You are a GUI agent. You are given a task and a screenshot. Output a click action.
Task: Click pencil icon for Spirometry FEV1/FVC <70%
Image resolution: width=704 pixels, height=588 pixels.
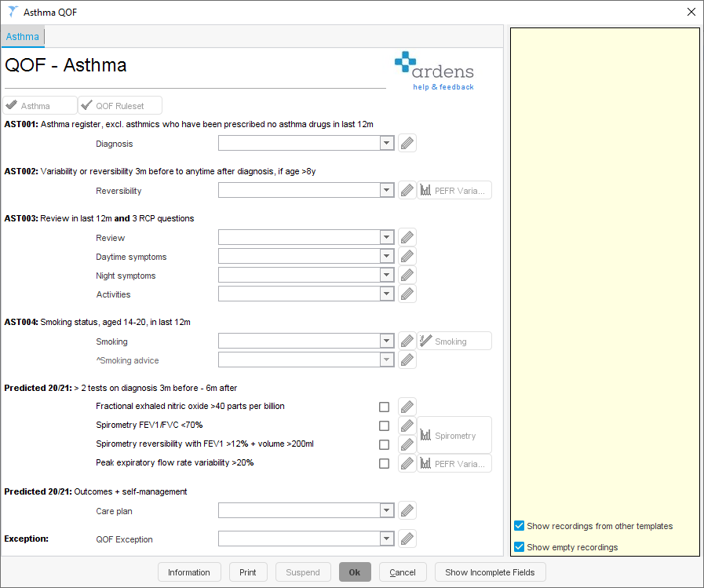click(407, 425)
